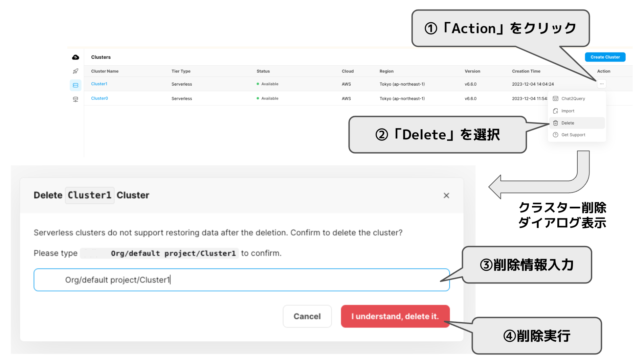Click the Chat2Query window icon in the menu
The width and height of the screenshot is (643, 364).
point(556,98)
